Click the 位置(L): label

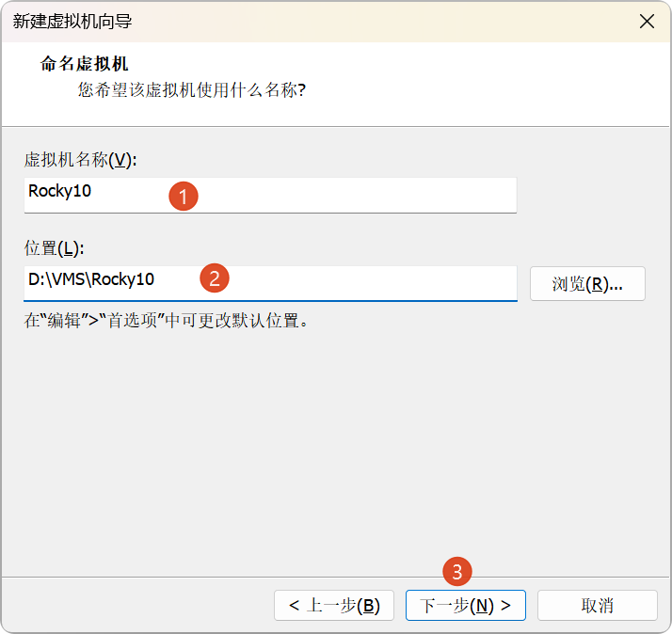[54, 248]
